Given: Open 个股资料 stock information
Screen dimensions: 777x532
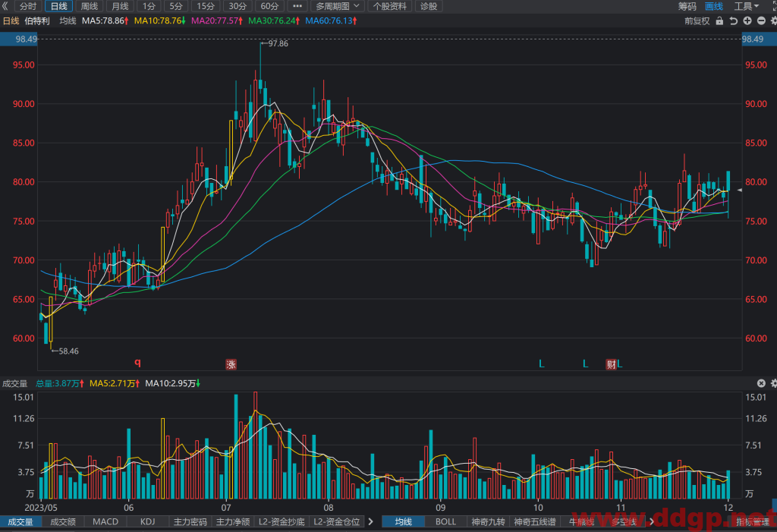Looking at the screenshot, I should 390,6.
